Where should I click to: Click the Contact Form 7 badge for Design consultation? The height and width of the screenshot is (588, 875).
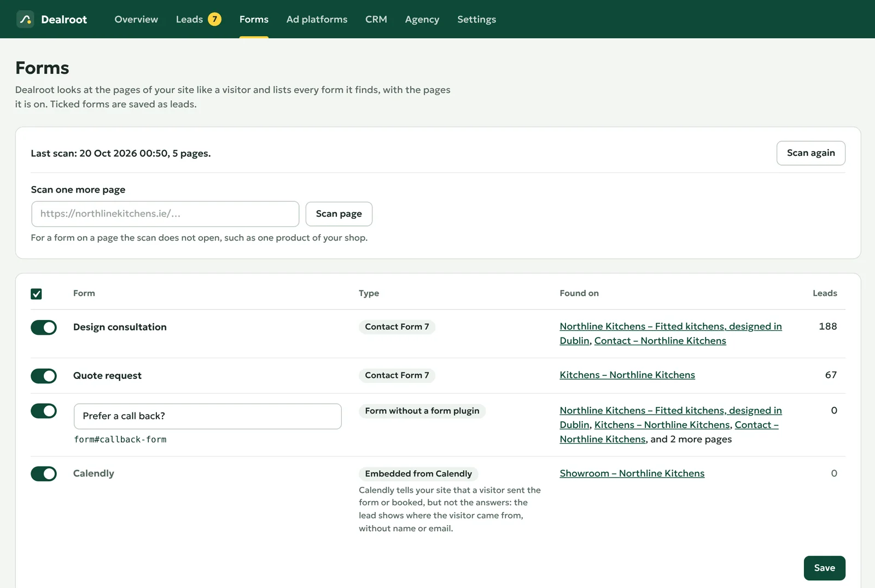pyautogui.click(x=397, y=327)
